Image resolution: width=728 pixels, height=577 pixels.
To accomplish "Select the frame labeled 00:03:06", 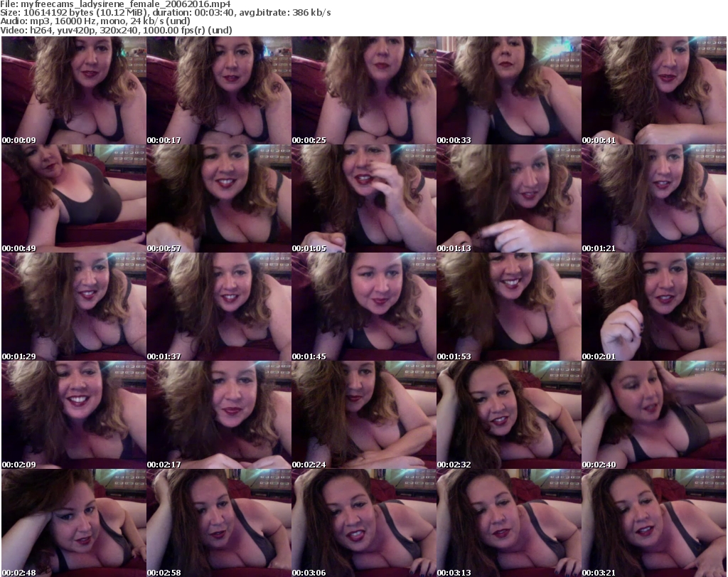I will [x=364, y=523].
